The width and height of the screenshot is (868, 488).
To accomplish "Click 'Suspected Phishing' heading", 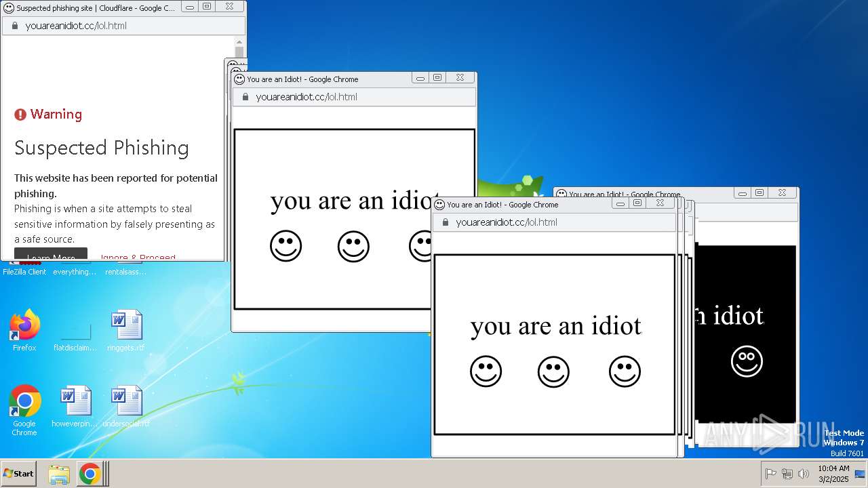I will click(x=102, y=148).
